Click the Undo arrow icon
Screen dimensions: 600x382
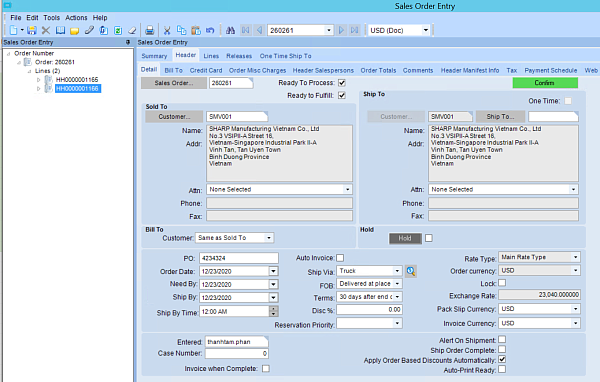[210, 30]
